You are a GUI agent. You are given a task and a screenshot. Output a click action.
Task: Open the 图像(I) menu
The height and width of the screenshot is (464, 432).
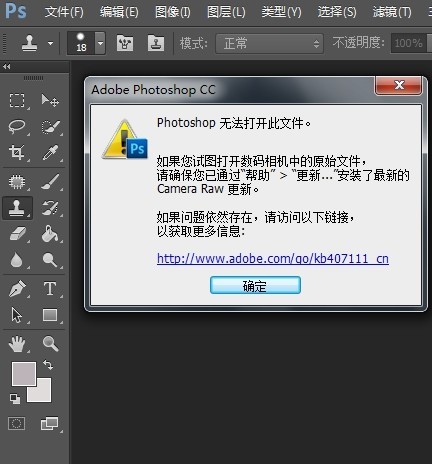pyautogui.click(x=173, y=12)
